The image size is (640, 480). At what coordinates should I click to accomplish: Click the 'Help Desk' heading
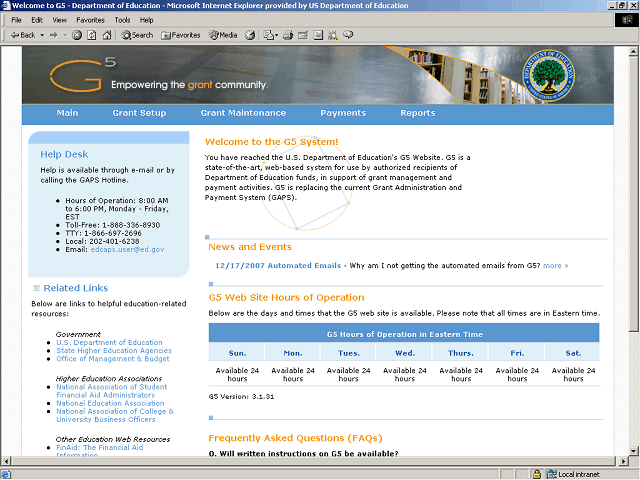tap(64, 155)
